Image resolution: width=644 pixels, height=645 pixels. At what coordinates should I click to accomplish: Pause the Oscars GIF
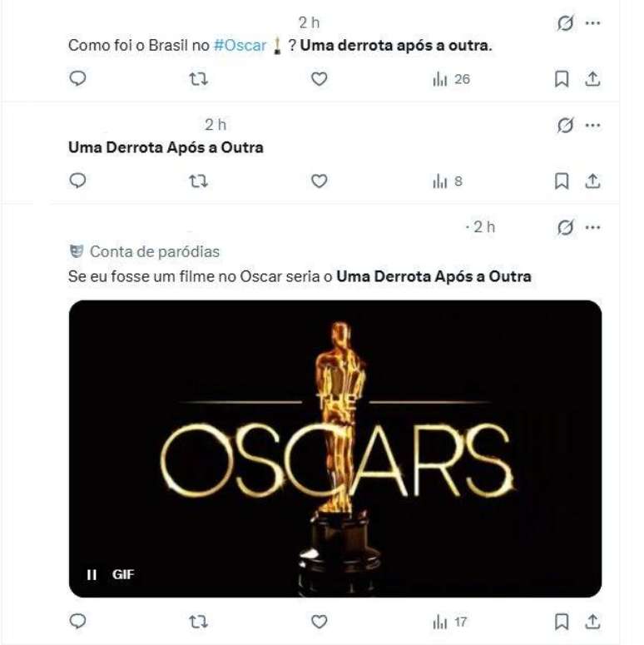tap(92, 574)
